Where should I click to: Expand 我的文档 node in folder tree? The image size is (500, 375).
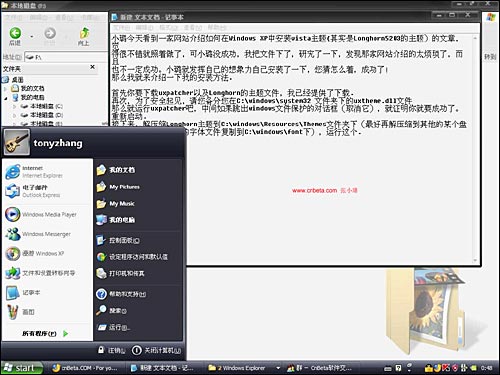[x=6, y=89]
